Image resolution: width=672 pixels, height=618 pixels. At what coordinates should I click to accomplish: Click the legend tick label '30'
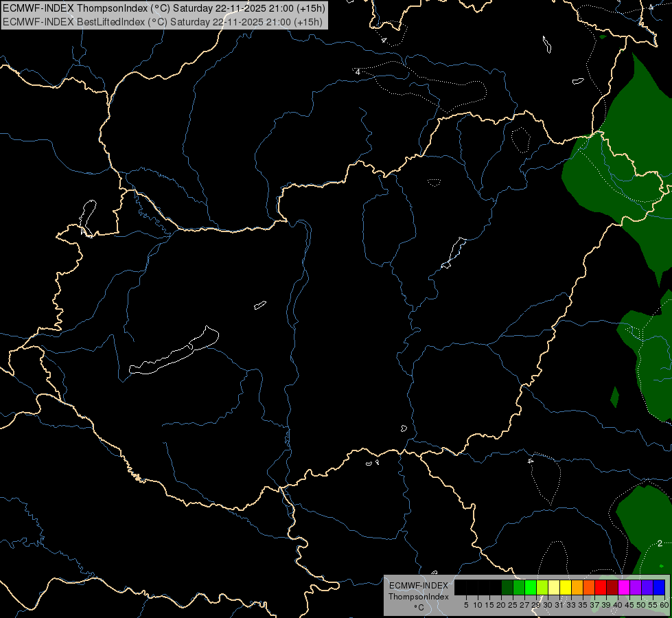click(x=548, y=605)
